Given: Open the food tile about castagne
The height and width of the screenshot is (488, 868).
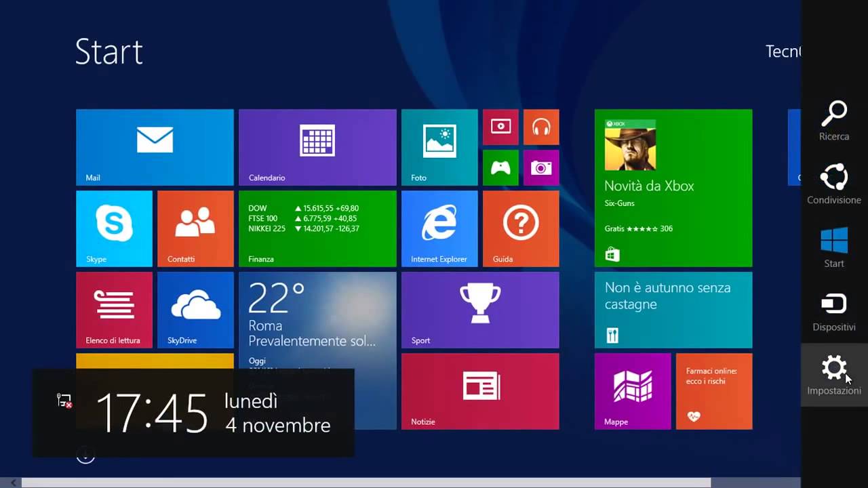Looking at the screenshot, I should coord(673,310).
